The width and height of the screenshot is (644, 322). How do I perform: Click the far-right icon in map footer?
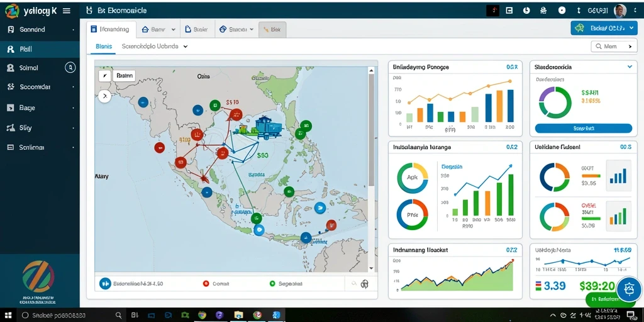(x=364, y=284)
